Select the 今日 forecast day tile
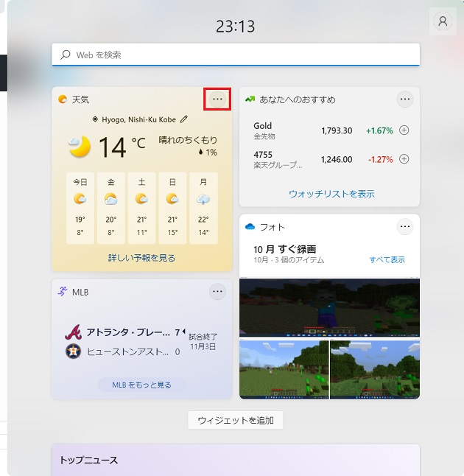This screenshot has width=464, height=476. [x=80, y=208]
